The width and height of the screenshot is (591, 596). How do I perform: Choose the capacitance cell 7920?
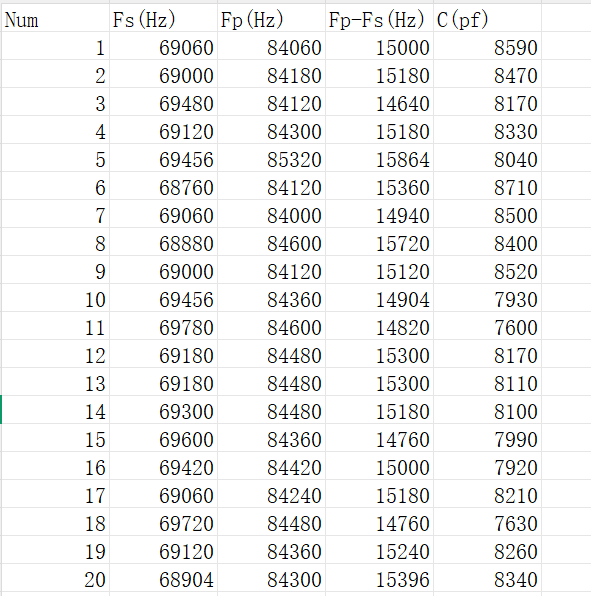pos(487,466)
